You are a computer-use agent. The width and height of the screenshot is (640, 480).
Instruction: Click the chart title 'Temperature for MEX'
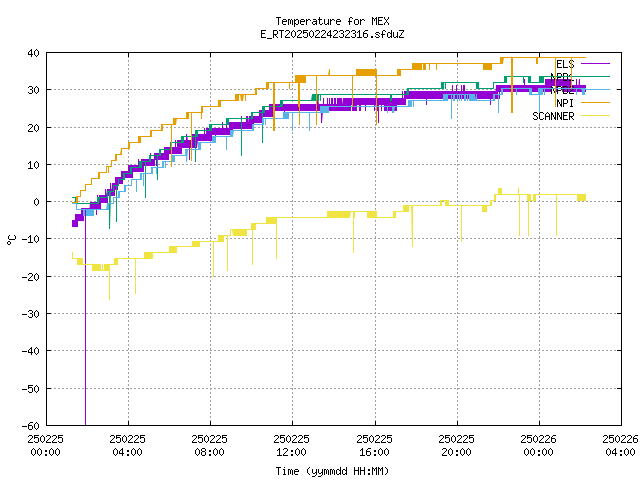tap(332, 21)
